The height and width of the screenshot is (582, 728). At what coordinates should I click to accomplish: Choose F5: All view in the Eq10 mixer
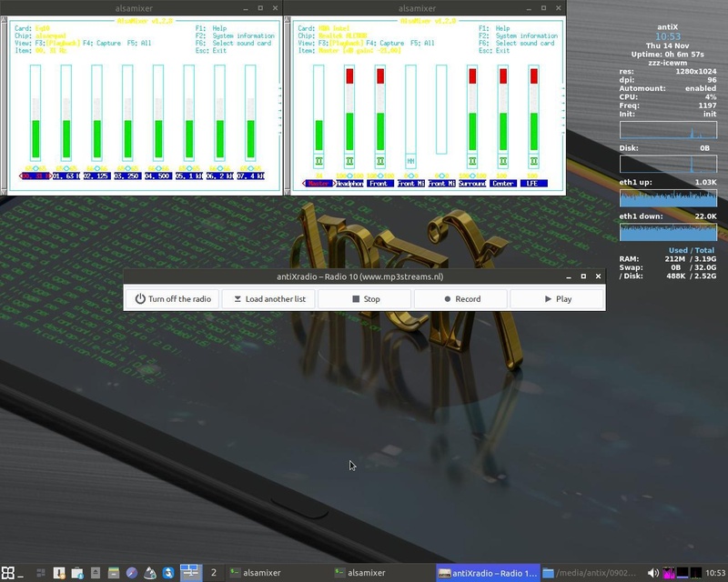click(x=140, y=43)
